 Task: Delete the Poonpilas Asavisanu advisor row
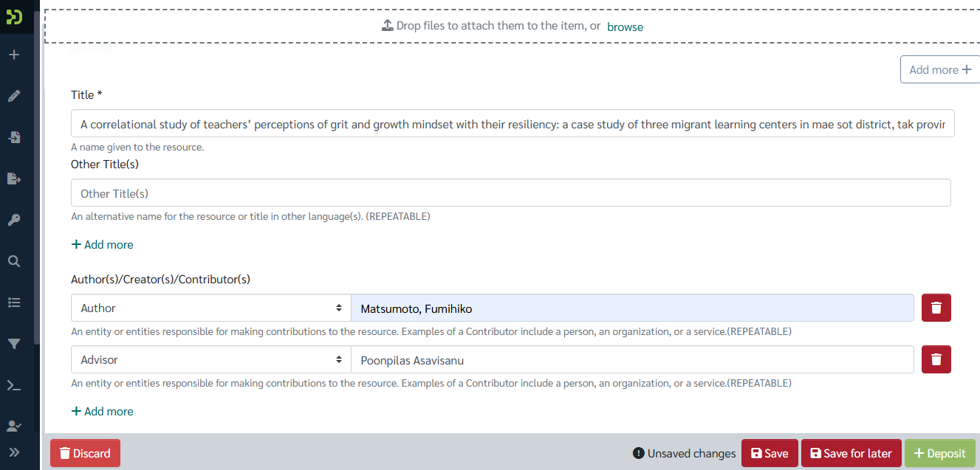pos(936,359)
